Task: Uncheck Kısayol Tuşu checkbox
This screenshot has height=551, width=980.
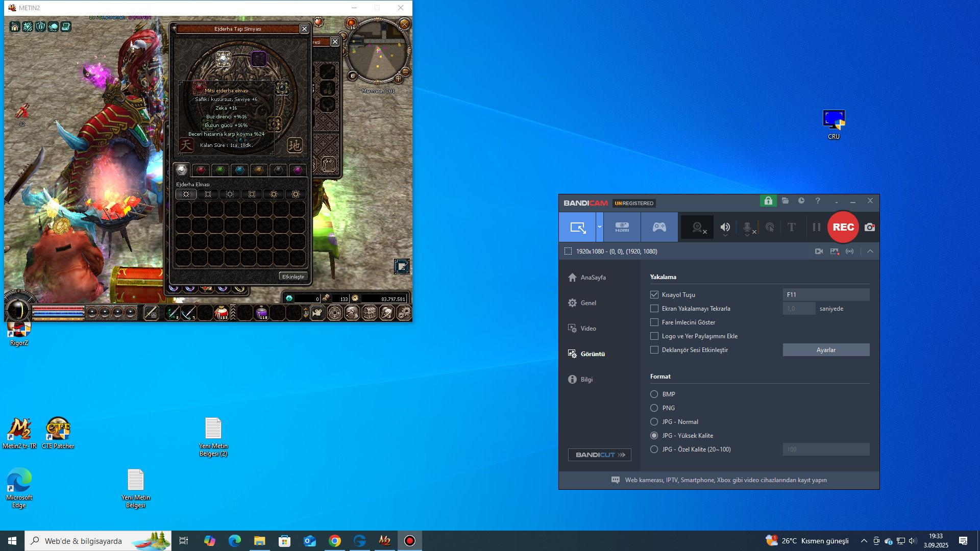Action: 654,295
